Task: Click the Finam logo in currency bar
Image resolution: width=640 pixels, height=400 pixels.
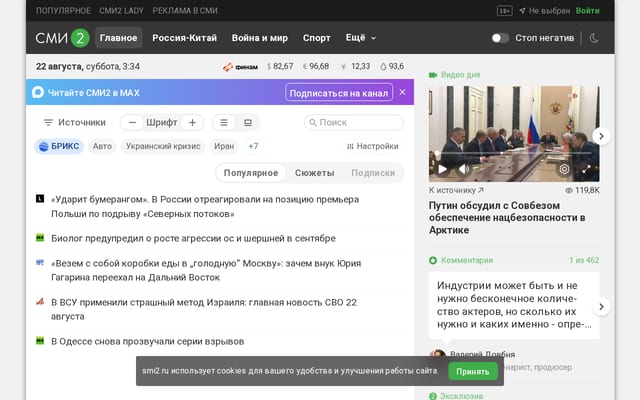Action: (240, 67)
